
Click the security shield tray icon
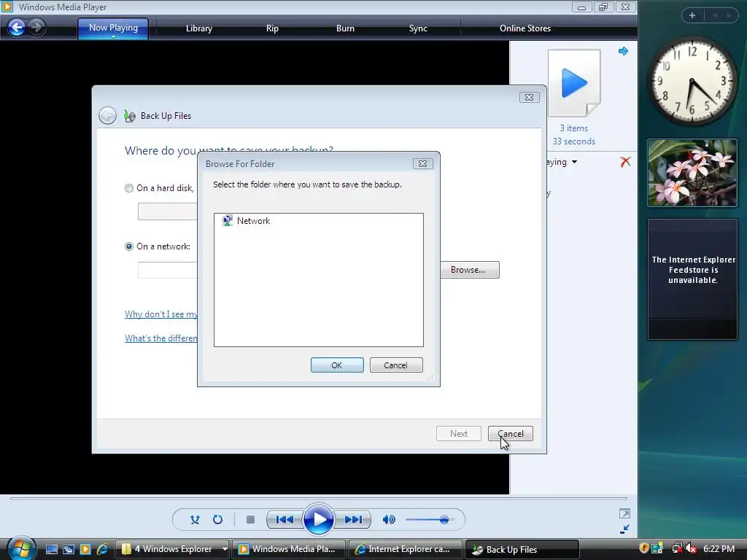coord(644,548)
